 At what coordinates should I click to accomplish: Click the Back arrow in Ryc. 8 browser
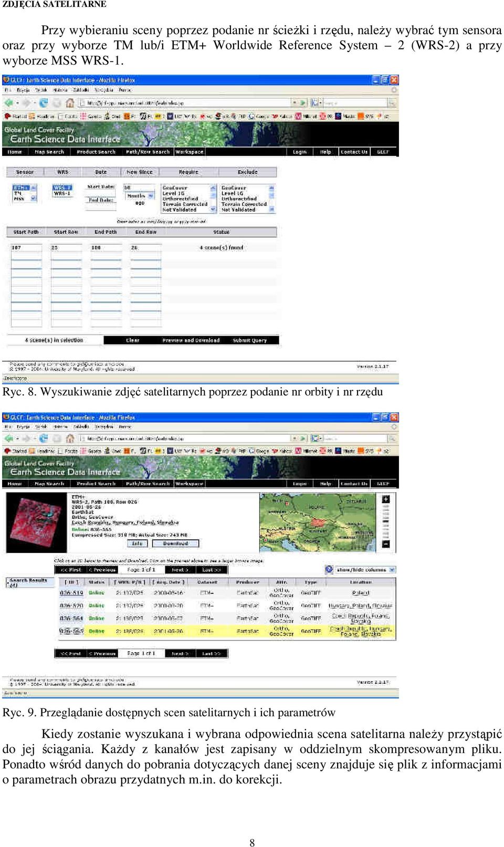pyautogui.click(x=9, y=103)
